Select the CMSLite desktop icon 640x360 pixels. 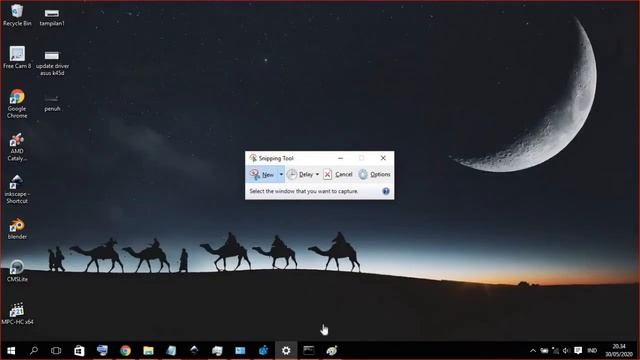click(x=17, y=271)
